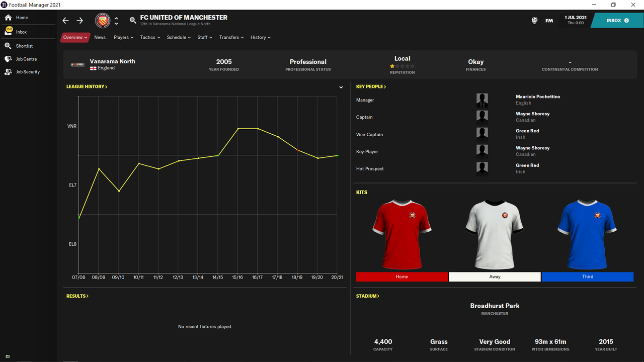This screenshot has height=362, width=644.
Task: Open the world football globe icon
Action: click(534, 21)
